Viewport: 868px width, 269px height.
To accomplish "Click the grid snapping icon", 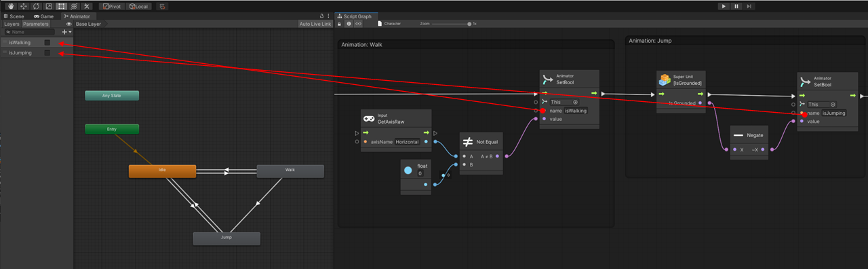I will [x=161, y=6].
